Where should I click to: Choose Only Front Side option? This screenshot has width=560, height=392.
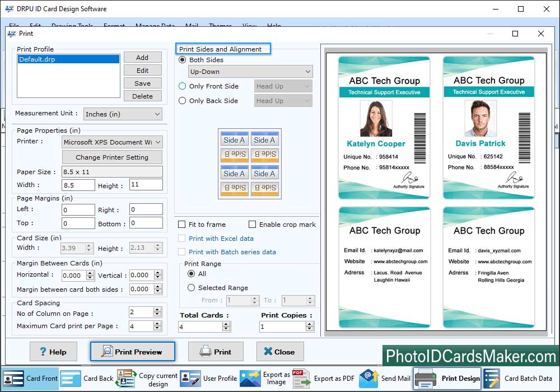pyautogui.click(x=182, y=86)
